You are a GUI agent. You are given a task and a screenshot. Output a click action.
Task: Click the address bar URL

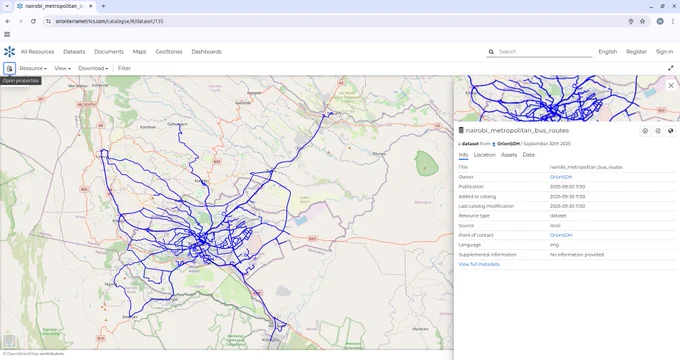[109, 21]
